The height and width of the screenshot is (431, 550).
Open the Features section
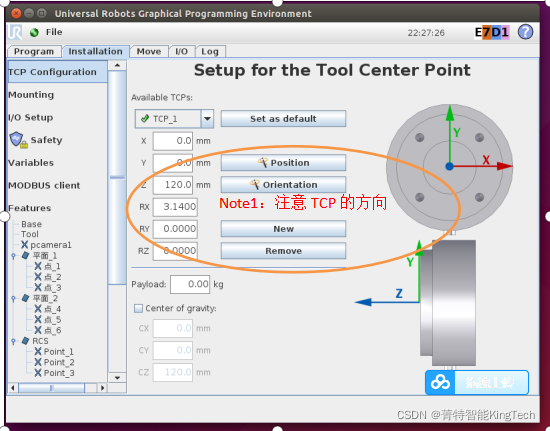click(x=30, y=208)
